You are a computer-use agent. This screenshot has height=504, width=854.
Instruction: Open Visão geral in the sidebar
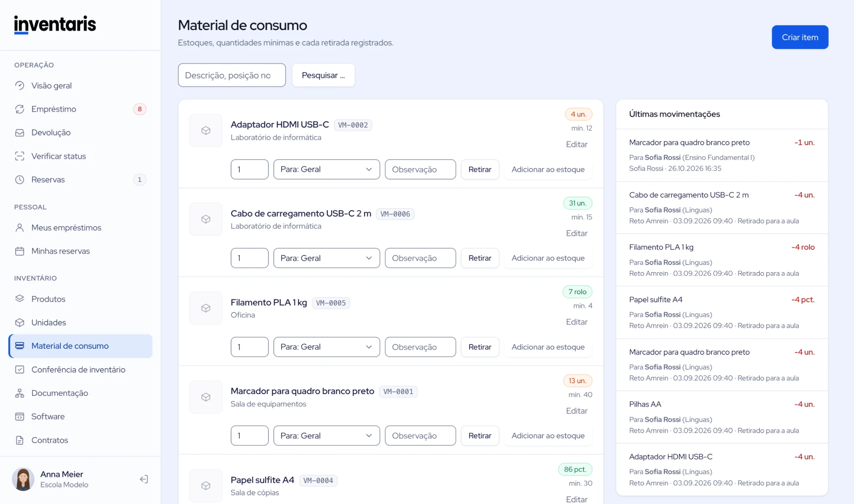point(81,85)
